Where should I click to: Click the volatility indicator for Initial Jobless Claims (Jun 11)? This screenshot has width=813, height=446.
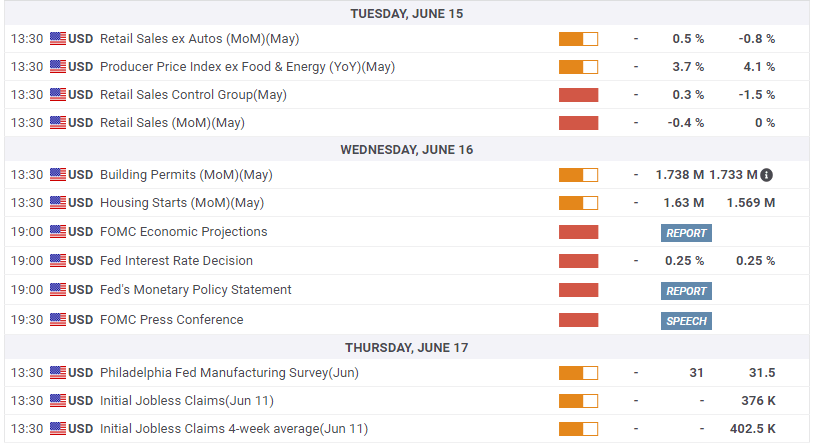(578, 401)
